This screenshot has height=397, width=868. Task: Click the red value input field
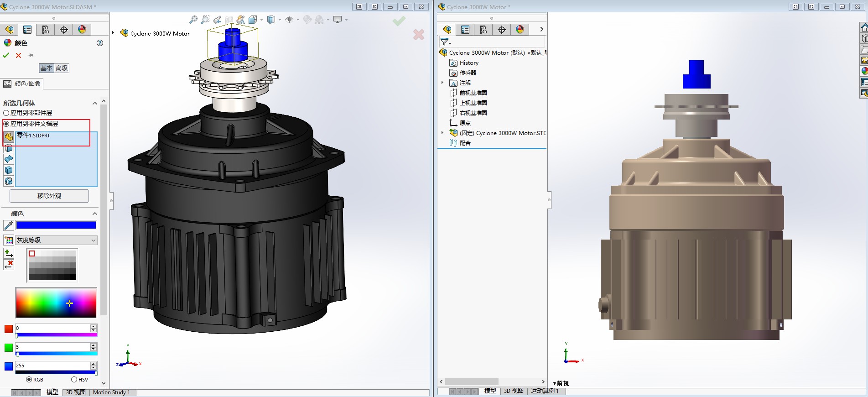pos(52,328)
